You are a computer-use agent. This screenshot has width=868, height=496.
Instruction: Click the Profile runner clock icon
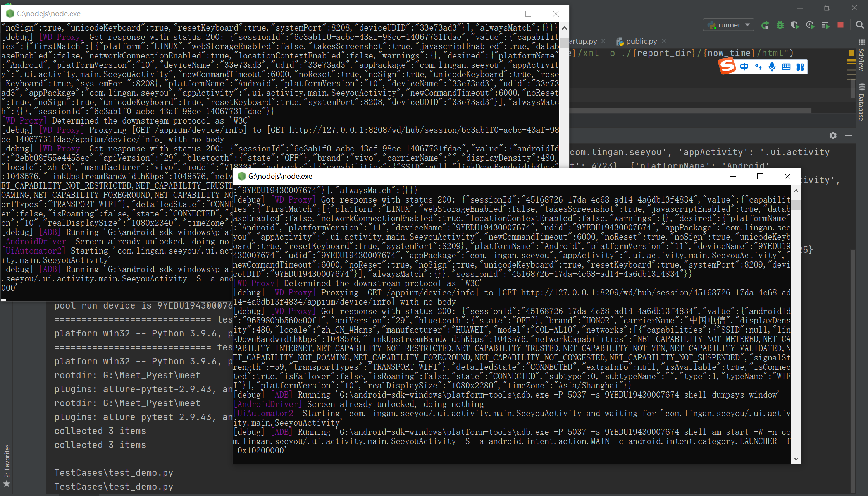click(810, 25)
